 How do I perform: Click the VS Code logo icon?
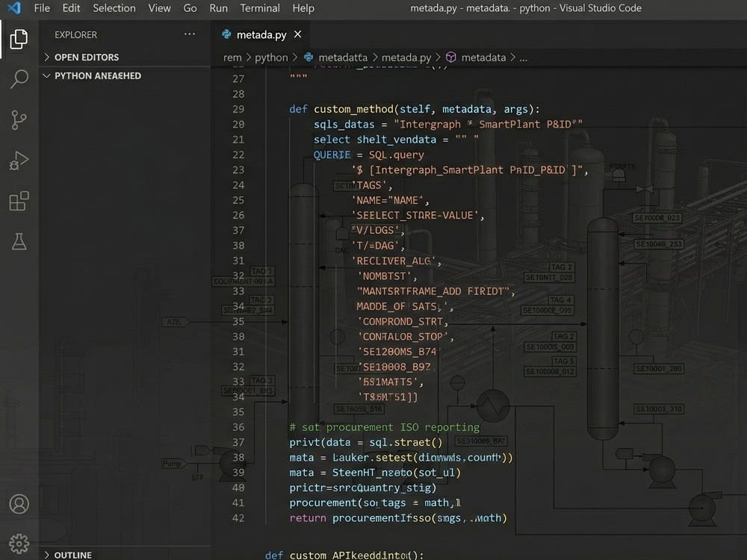(14, 8)
